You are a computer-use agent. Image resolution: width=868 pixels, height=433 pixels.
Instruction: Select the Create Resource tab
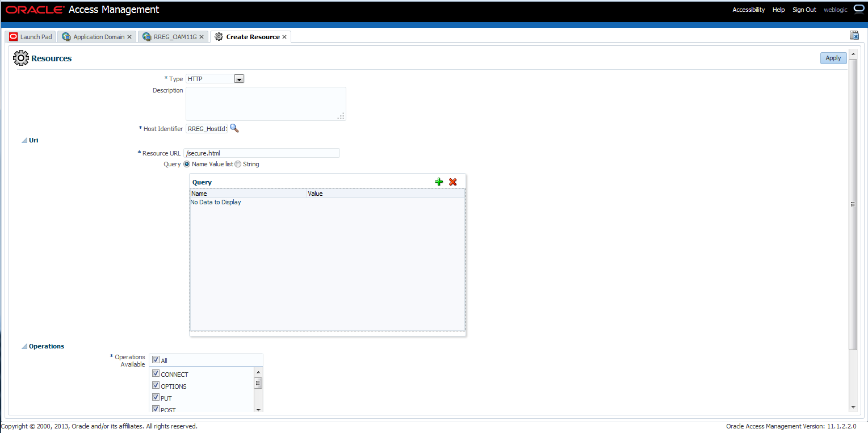(x=250, y=37)
